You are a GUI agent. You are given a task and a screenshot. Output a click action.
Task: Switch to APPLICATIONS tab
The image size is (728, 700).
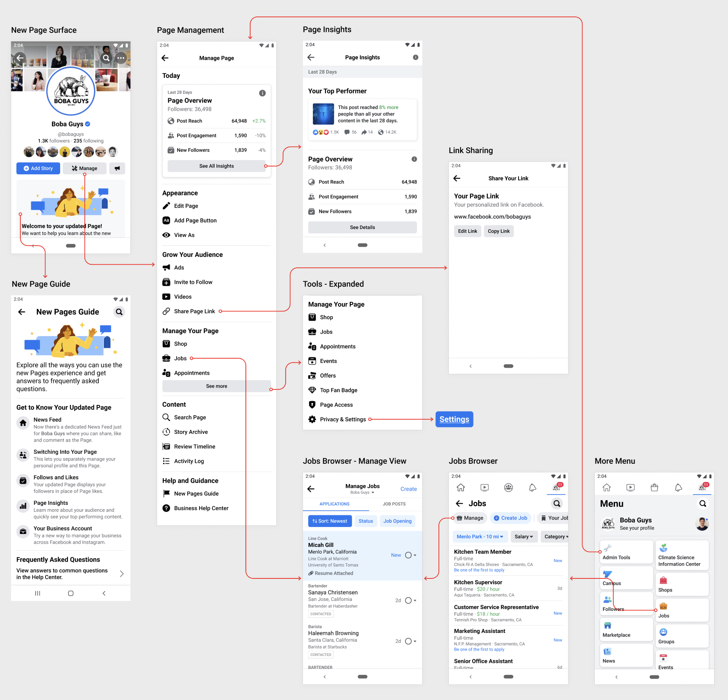coord(335,504)
